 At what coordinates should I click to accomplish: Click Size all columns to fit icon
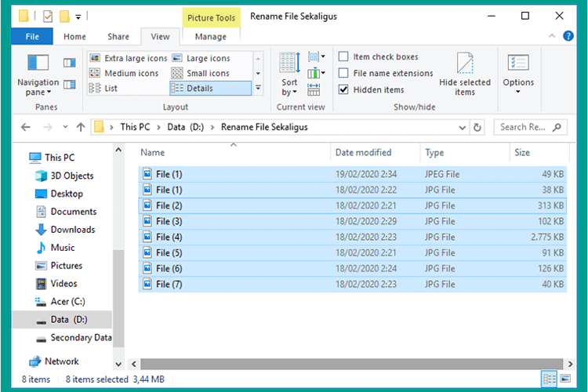314,89
